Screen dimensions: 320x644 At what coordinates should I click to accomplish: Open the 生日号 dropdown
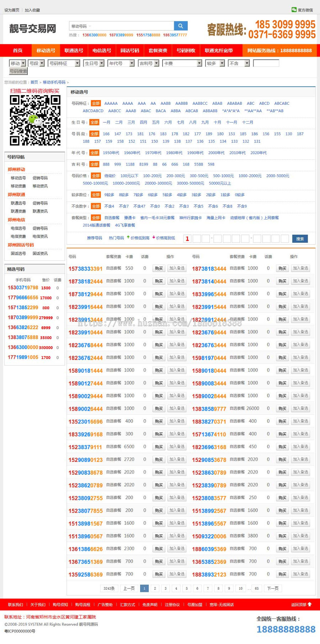(x=94, y=63)
